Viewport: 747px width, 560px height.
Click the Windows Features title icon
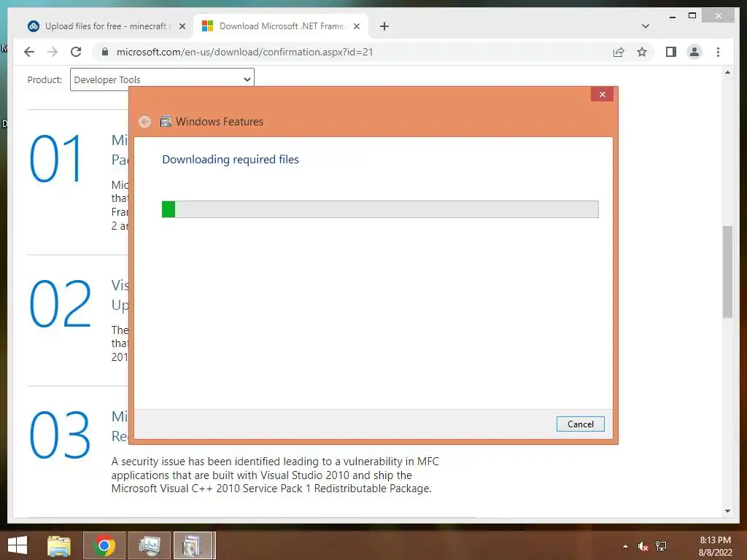pos(166,122)
